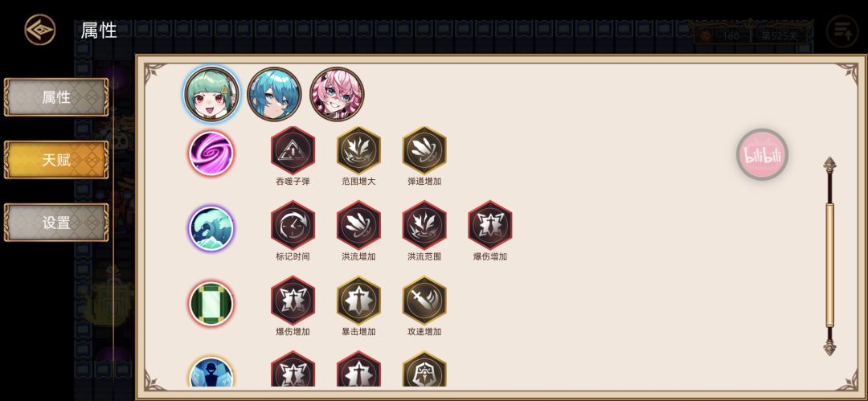The image size is (868, 401).
Task: Select the pink-haired character portrait
Action: point(337,94)
